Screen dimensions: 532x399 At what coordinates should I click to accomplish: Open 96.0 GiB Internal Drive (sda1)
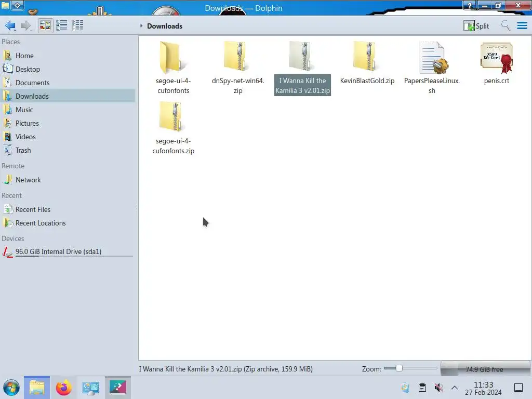tap(68, 252)
